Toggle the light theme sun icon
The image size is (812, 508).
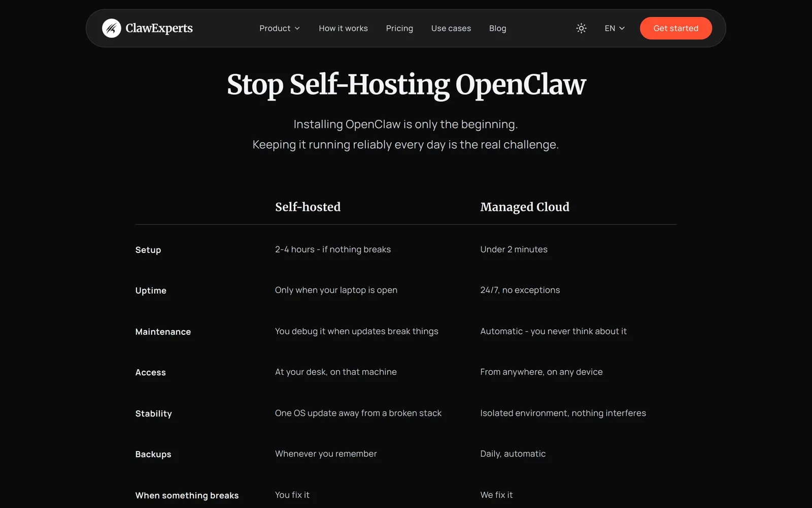click(x=581, y=28)
